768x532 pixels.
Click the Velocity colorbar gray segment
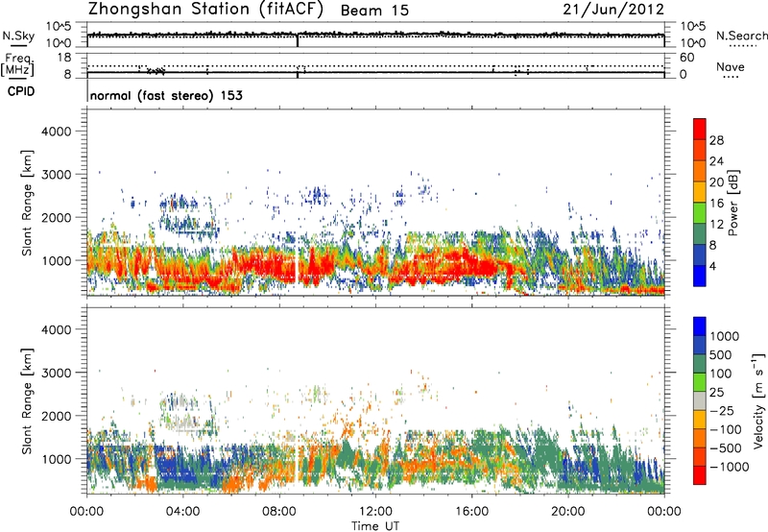pyautogui.click(x=700, y=401)
